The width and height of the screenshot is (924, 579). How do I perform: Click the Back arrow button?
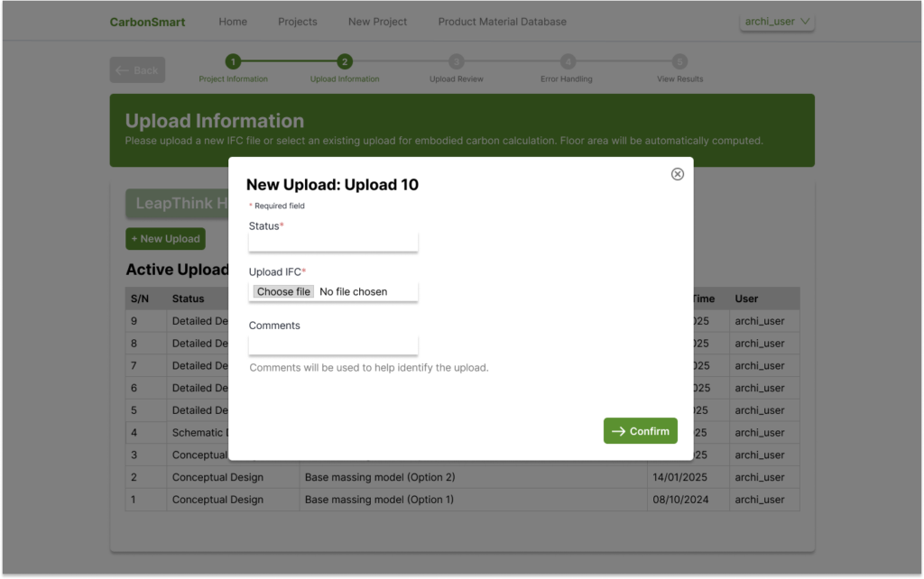[136, 69]
